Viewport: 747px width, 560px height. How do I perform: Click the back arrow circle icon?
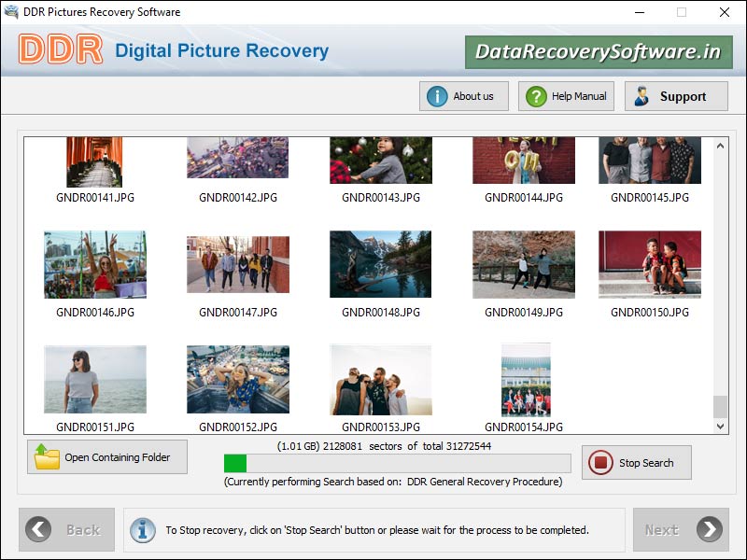37,529
